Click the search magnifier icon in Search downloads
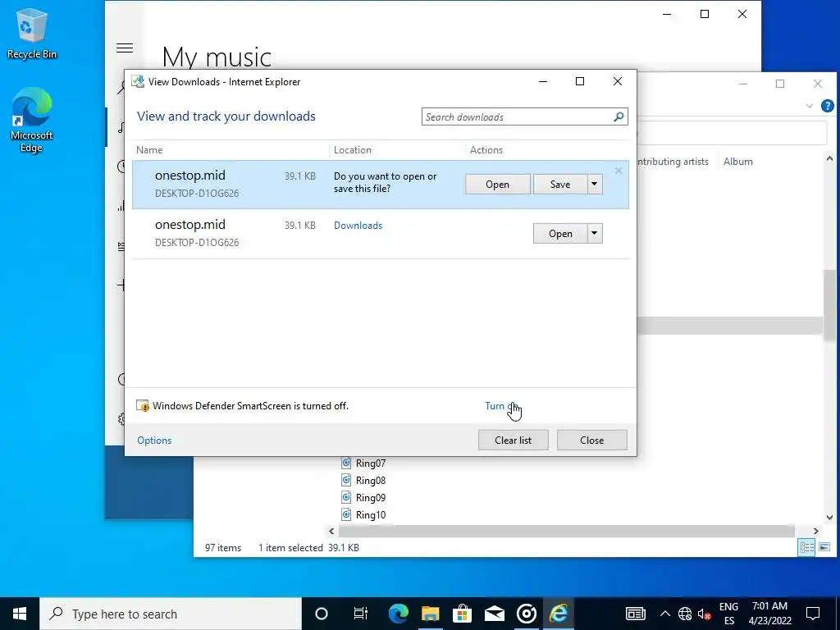The height and width of the screenshot is (630, 840). 619,116
